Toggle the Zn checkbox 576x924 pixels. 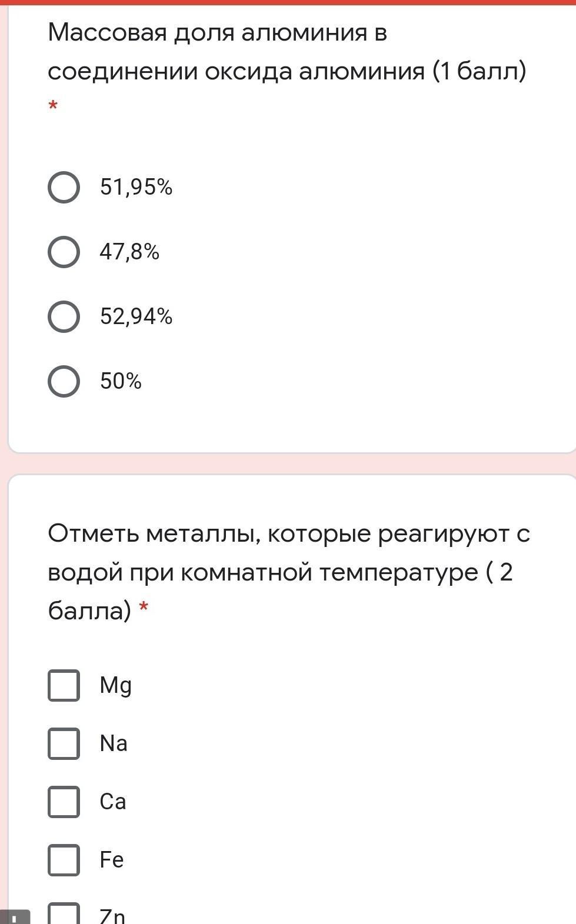64,913
